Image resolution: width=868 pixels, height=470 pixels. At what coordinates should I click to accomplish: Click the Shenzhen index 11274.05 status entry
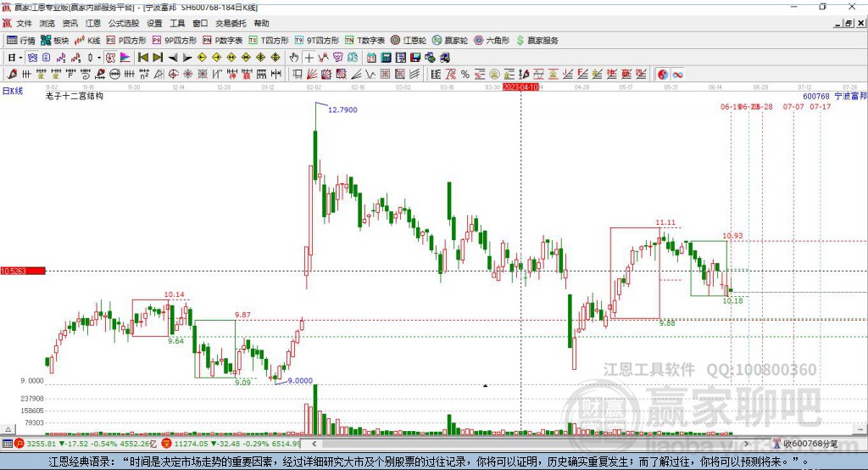[x=231, y=444]
